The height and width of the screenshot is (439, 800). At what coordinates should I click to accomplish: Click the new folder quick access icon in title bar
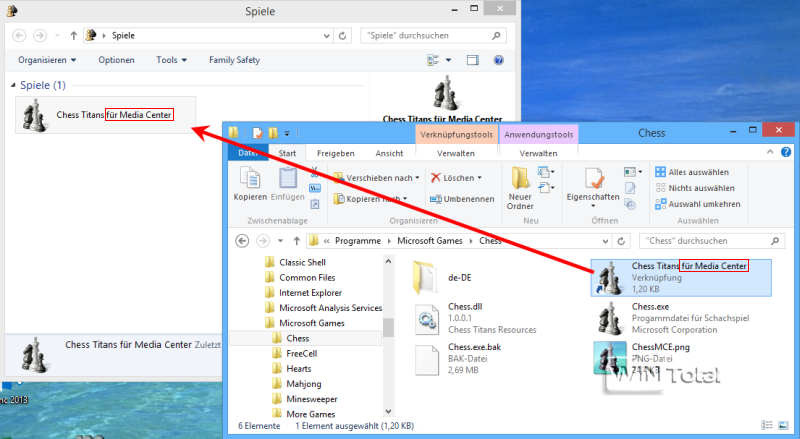(x=273, y=133)
